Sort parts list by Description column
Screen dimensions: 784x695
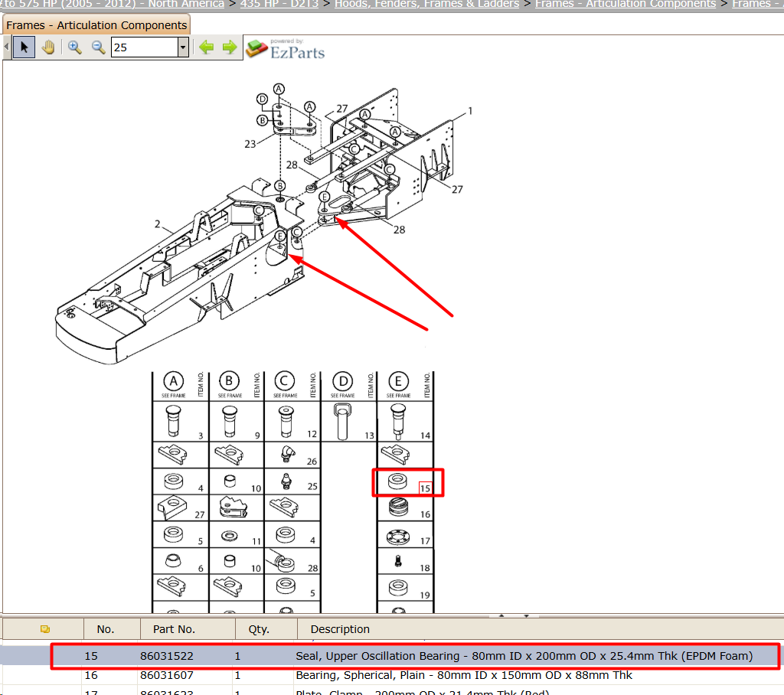(340, 629)
